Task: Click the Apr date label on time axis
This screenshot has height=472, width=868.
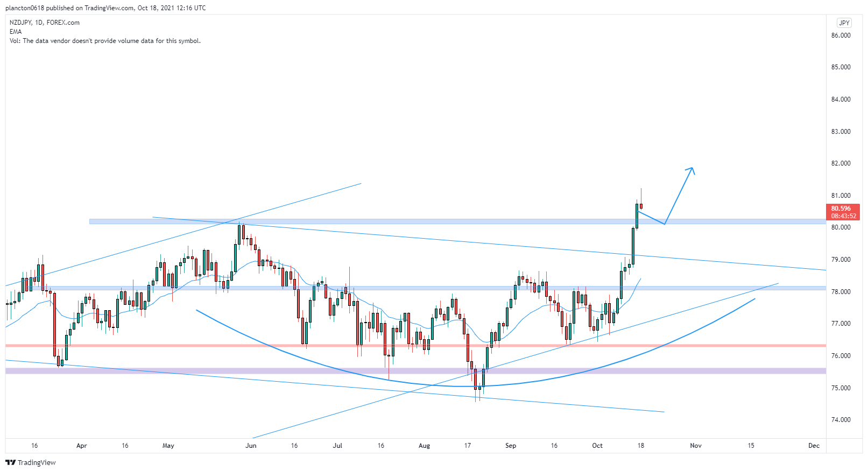Action: [x=82, y=446]
